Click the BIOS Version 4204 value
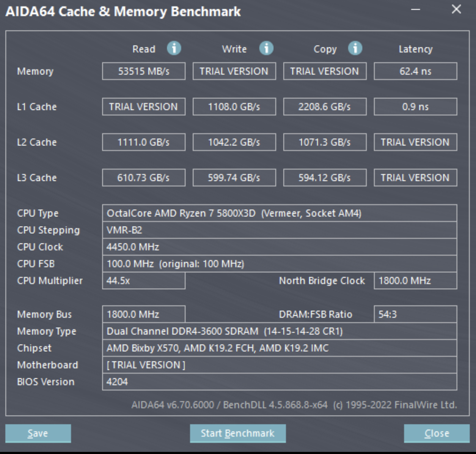Image resolution: width=476 pixels, height=454 pixels. (280, 382)
